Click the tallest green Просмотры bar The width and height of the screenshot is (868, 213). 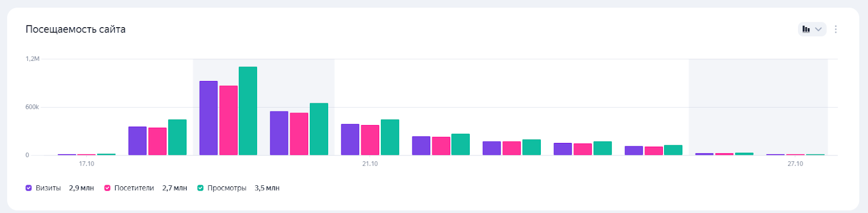248,111
